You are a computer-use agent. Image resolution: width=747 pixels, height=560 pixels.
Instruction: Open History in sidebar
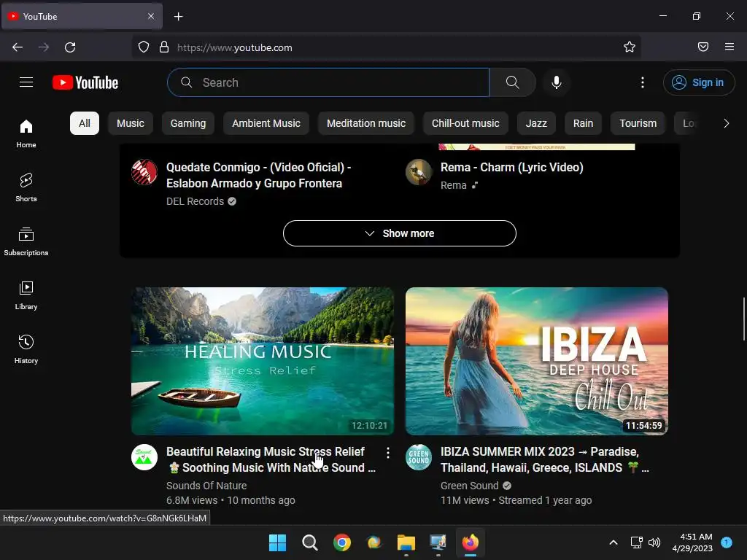(26, 349)
